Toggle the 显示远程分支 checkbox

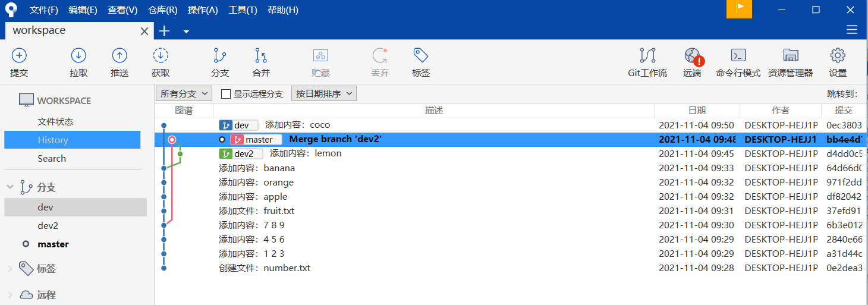[226, 94]
